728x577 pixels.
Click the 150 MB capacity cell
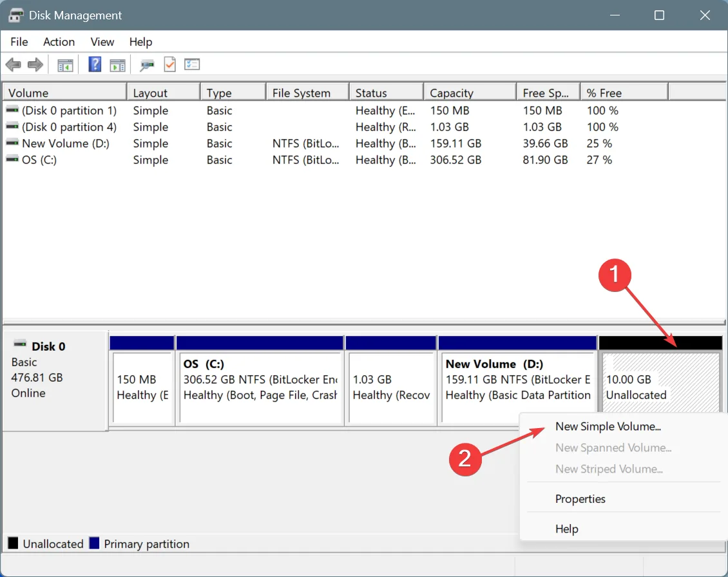[x=450, y=111]
